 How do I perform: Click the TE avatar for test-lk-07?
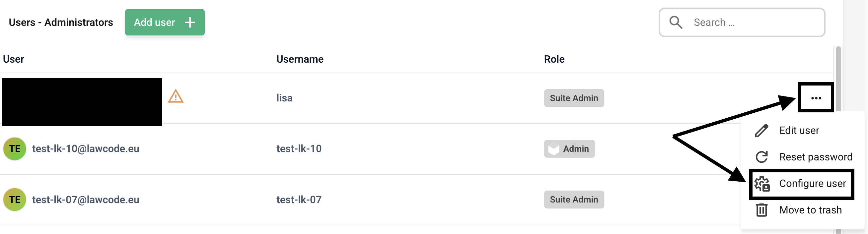point(15,200)
